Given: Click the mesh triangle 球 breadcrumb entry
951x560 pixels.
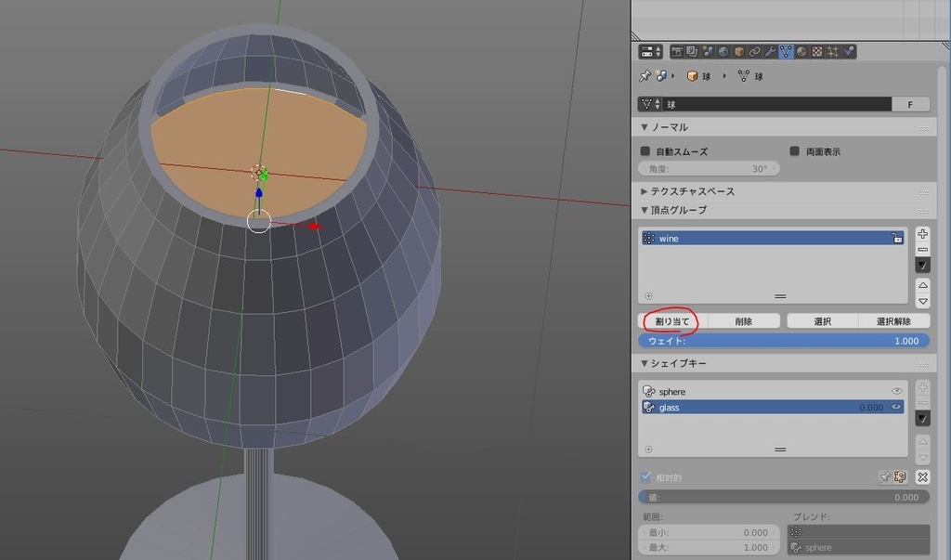Looking at the screenshot, I should click(750, 76).
